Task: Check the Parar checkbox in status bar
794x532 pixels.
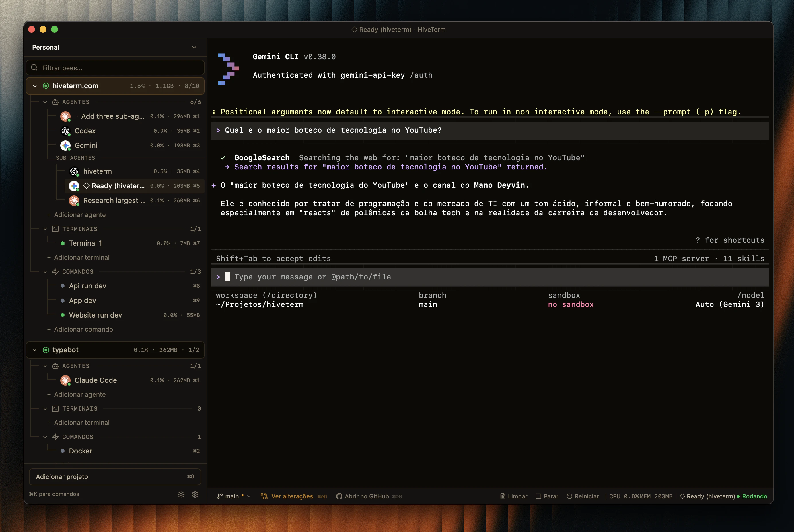Action: pos(539,496)
